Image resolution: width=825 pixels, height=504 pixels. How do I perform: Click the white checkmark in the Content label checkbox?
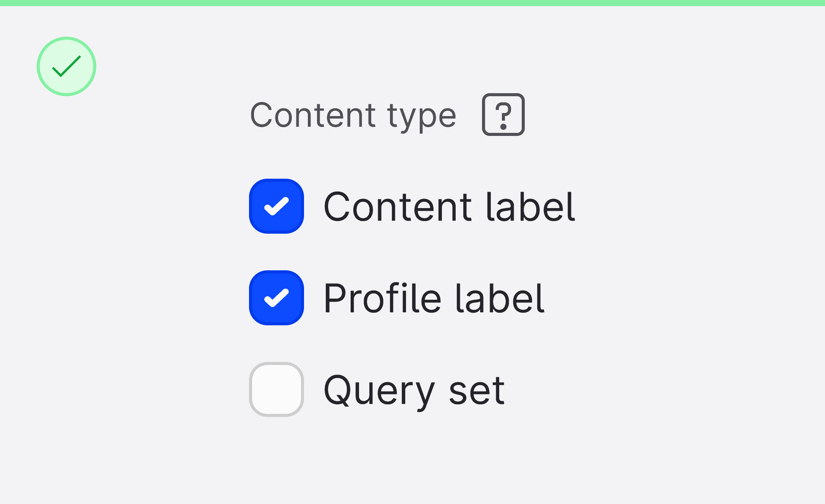click(x=276, y=206)
